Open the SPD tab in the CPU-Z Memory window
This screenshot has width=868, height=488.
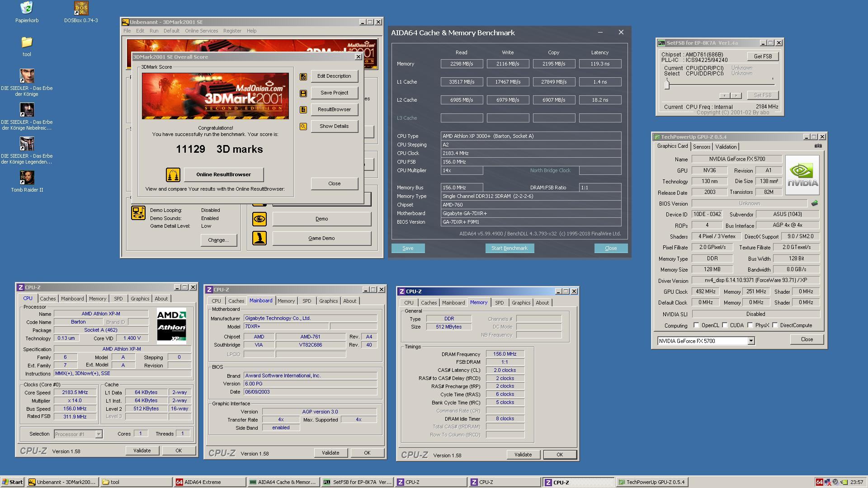click(x=499, y=303)
